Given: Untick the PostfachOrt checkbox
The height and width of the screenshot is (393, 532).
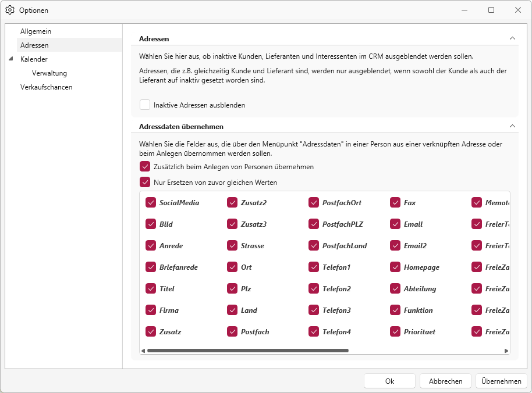Looking at the screenshot, I should tap(314, 202).
